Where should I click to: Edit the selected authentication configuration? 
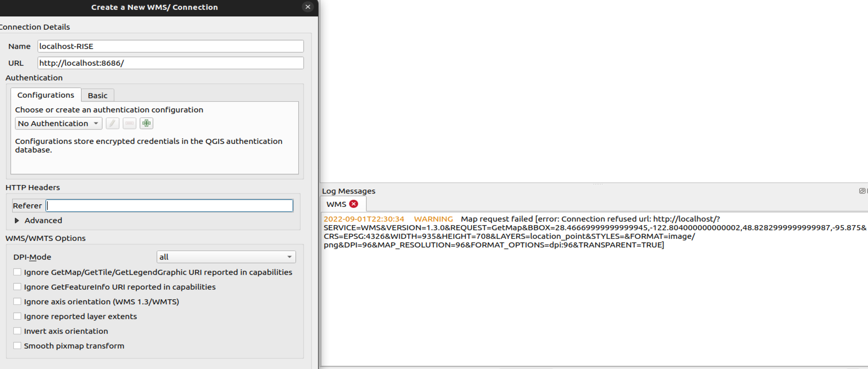coord(112,123)
